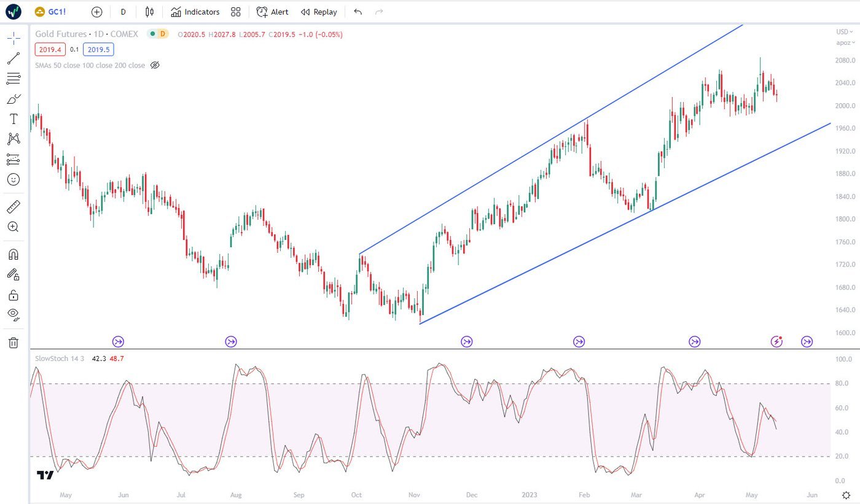Screen dimensions: 860x504
Task: Toggle hide all drawings eye icon
Action: pyautogui.click(x=13, y=315)
